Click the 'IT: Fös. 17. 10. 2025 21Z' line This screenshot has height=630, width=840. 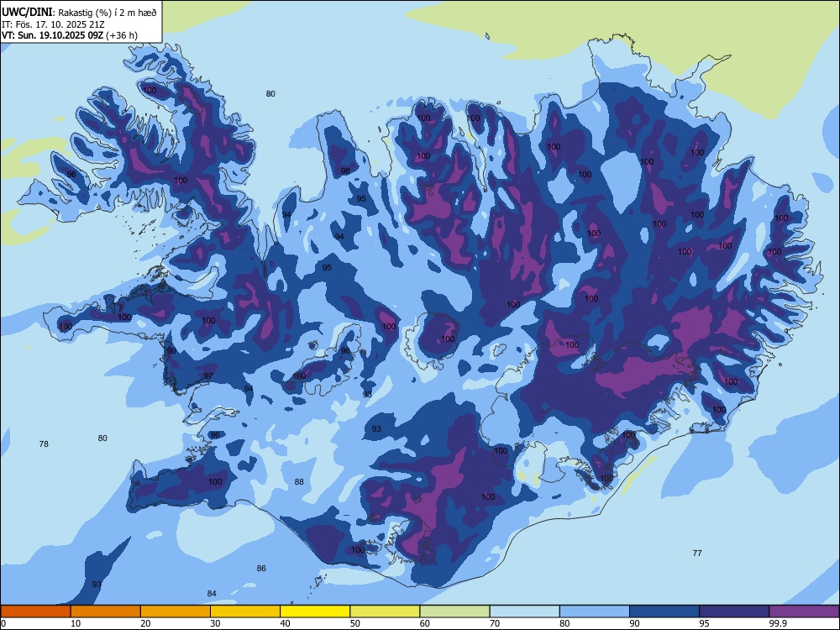(x=52, y=24)
